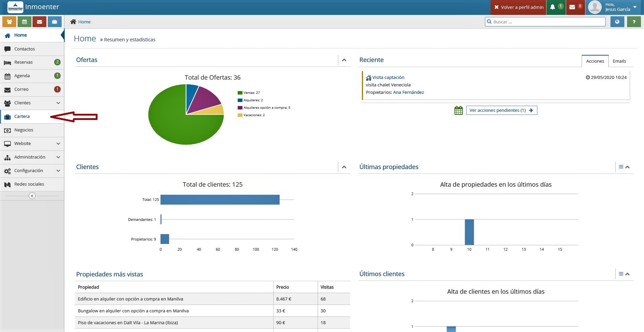Click the globe button next to search
The width and height of the screenshot is (644, 332).
pyautogui.click(x=617, y=22)
